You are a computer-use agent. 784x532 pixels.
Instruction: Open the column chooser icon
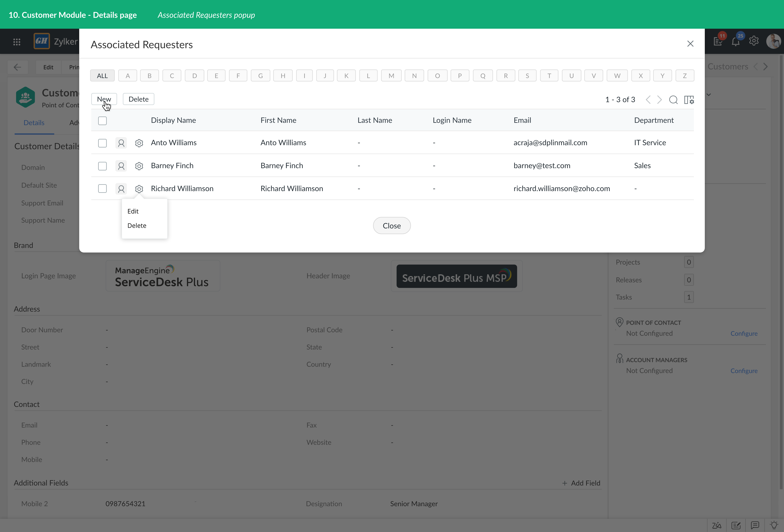pyautogui.click(x=689, y=100)
